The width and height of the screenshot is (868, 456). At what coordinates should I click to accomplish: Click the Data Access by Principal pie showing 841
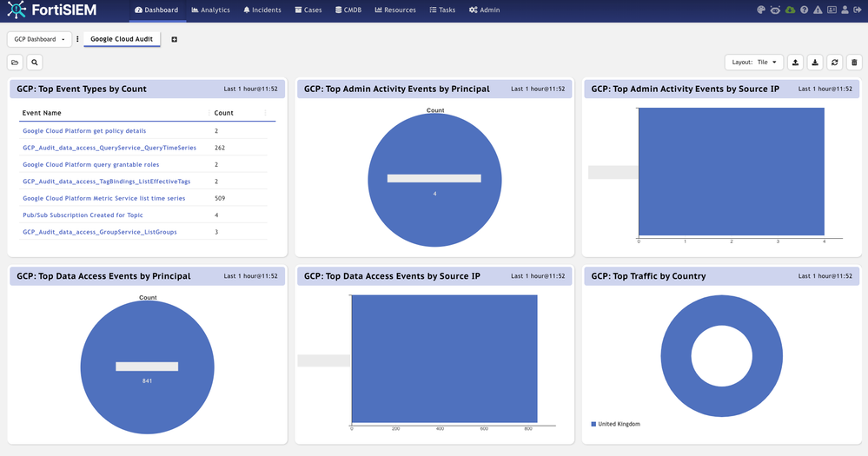tap(147, 367)
